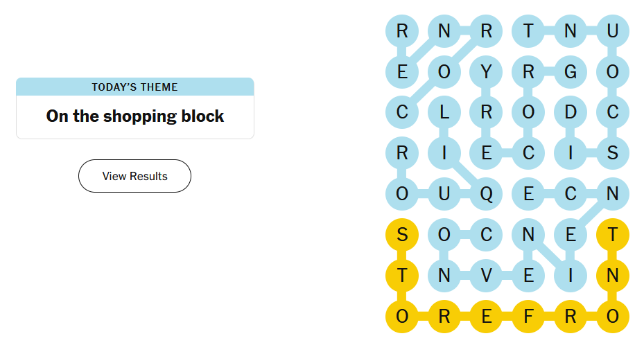Image resolution: width=644 pixels, height=363 pixels.
Task: Click the blue letter S tile
Action: 612,153
